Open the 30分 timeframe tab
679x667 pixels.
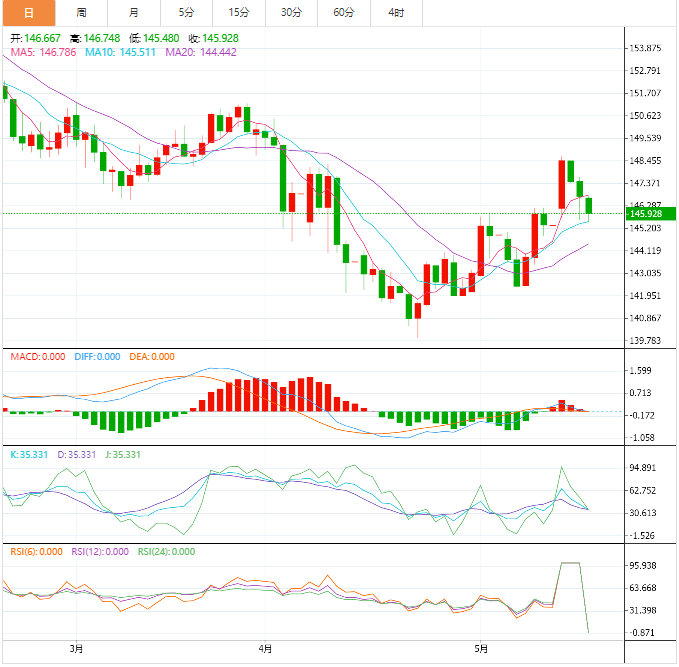click(291, 13)
